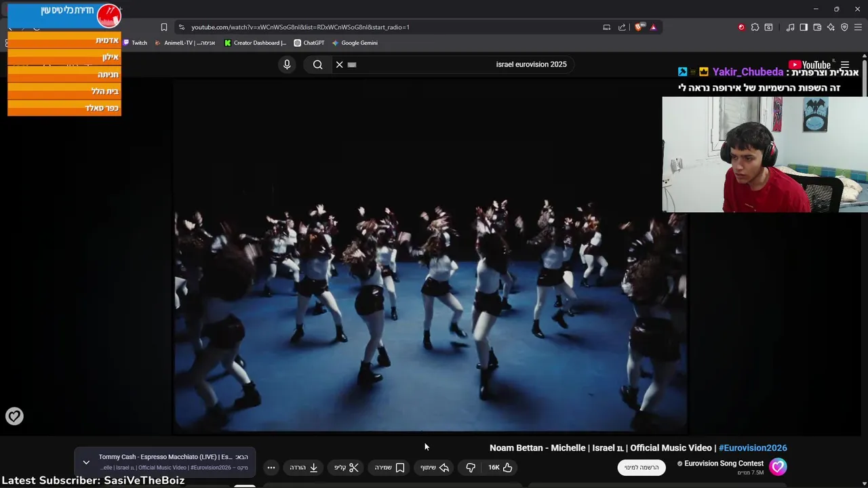Go to the YouTube home logo
Screen dimensions: 868x488
coord(810,65)
